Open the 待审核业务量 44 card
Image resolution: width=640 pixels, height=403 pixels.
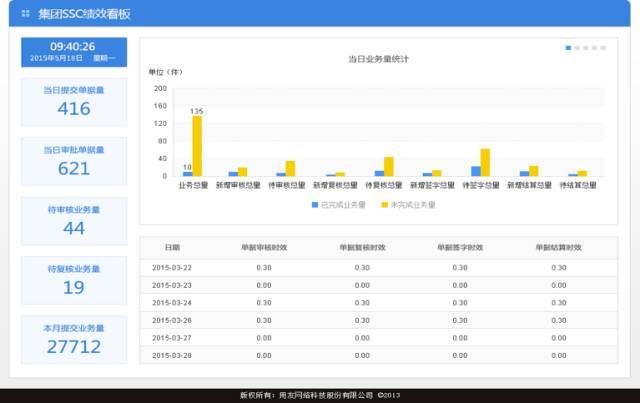pyautogui.click(x=74, y=221)
